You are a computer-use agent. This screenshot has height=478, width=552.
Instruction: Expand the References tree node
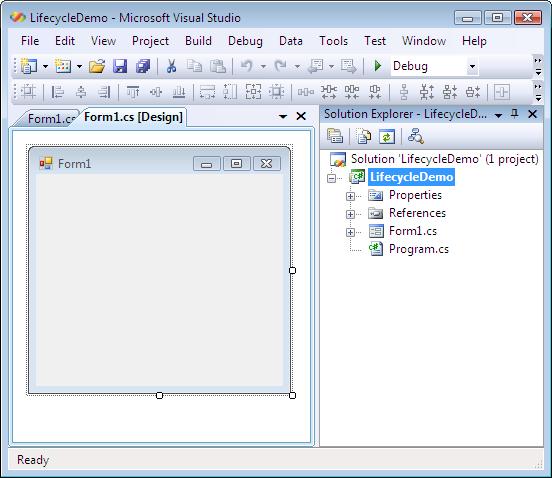(x=350, y=214)
